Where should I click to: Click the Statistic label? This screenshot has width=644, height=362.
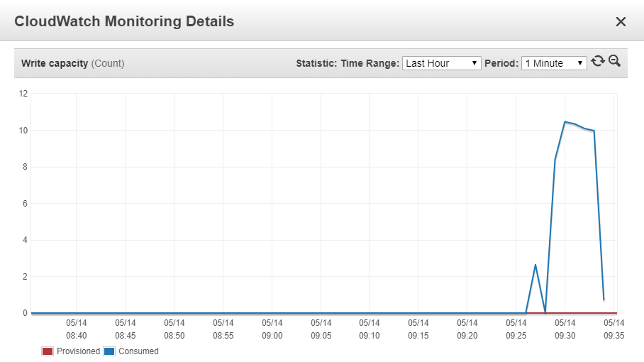(x=316, y=63)
